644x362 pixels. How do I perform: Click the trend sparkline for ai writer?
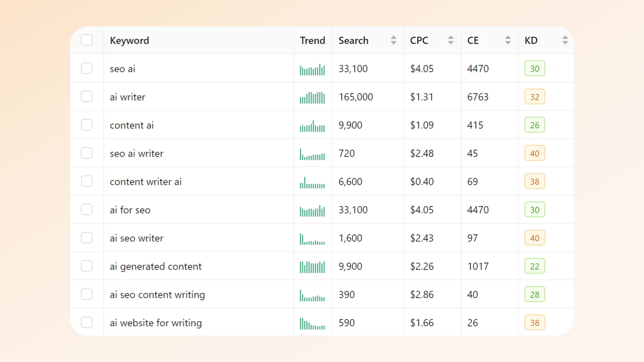(312, 98)
